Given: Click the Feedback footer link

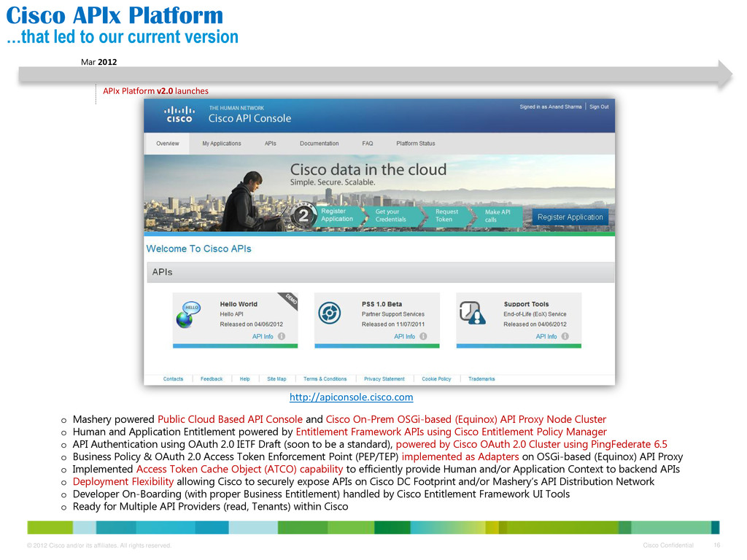Looking at the screenshot, I should point(212,379).
